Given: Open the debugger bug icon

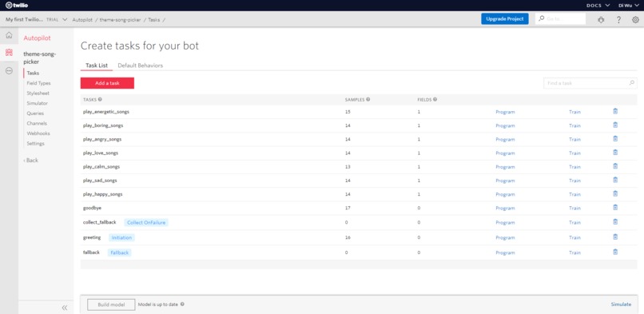Looking at the screenshot, I should point(601,19).
